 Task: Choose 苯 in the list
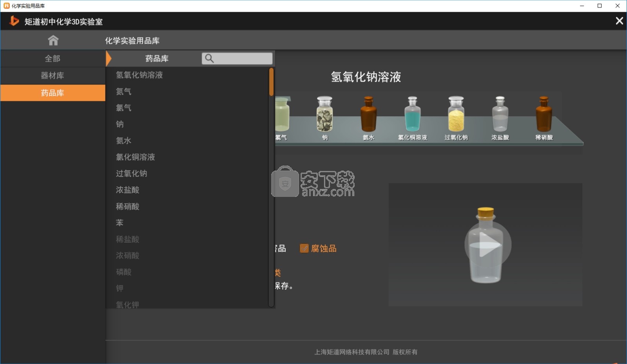click(120, 223)
